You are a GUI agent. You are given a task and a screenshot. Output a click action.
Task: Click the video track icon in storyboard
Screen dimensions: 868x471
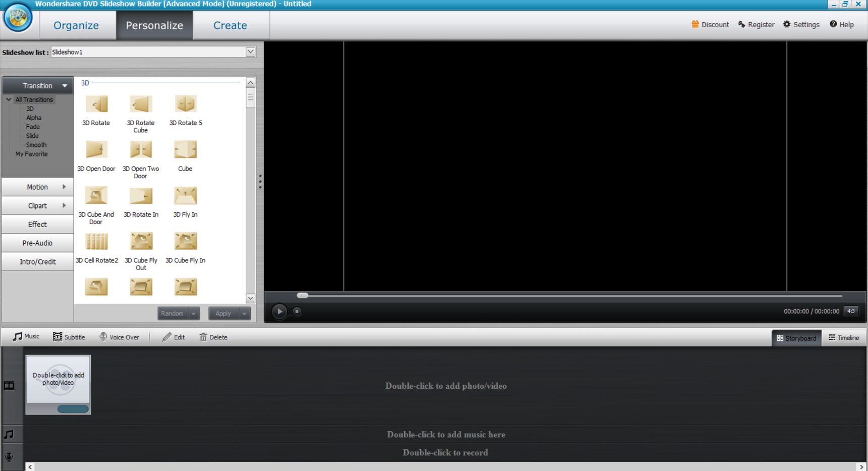(x=9, y=386)
